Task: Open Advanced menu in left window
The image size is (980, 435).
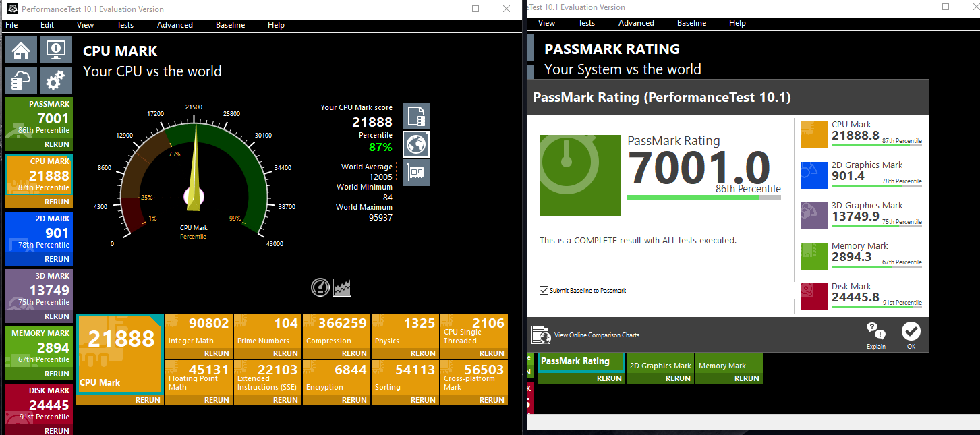Action: [x=175, y=25]
